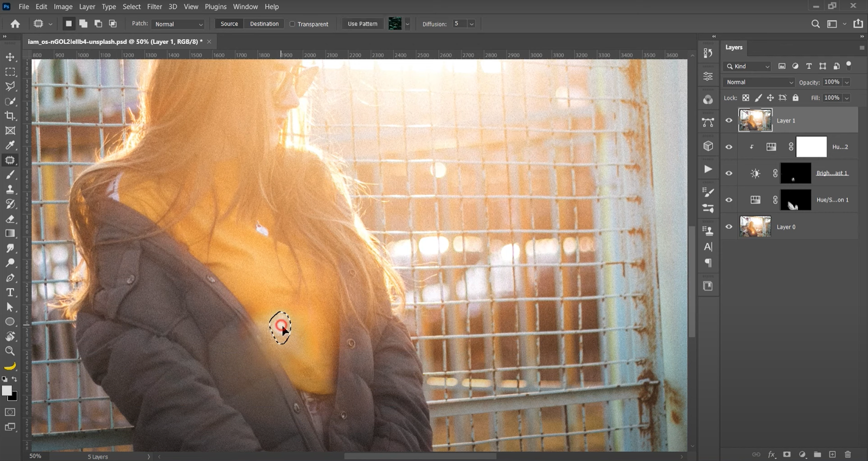Viewport: 868px width, 461px height.
Task: Create new layer with plus icon
Action: coord(832,454)
